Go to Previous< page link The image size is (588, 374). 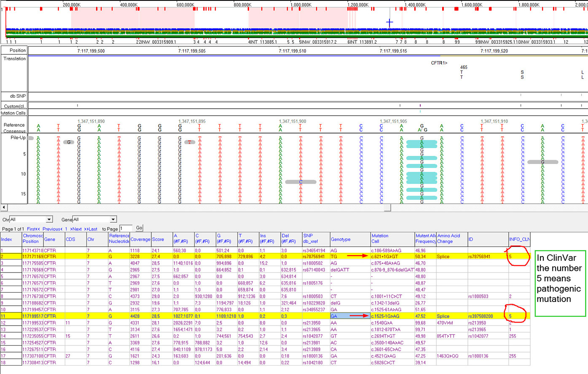click(x=52, y=229)
